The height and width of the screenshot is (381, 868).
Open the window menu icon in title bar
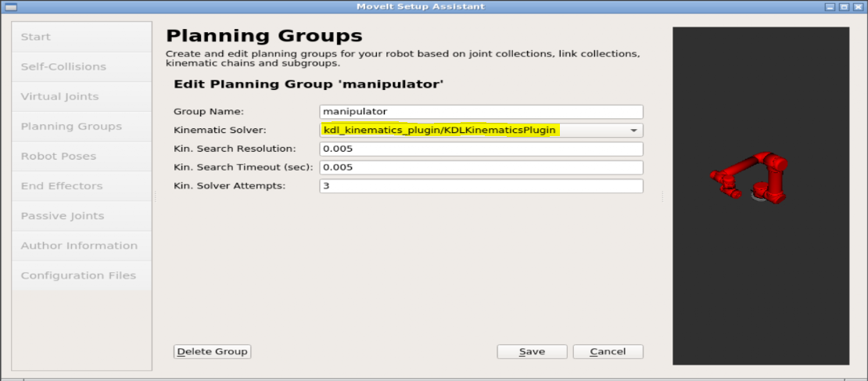click(x=10, y=6)
